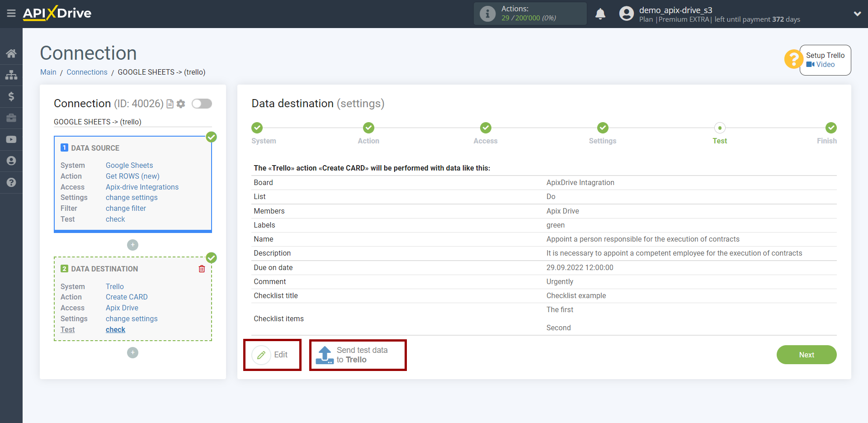Open the Setup Trello Video link
The width and height of the screenshot is (868, 423).
[821, 64]
